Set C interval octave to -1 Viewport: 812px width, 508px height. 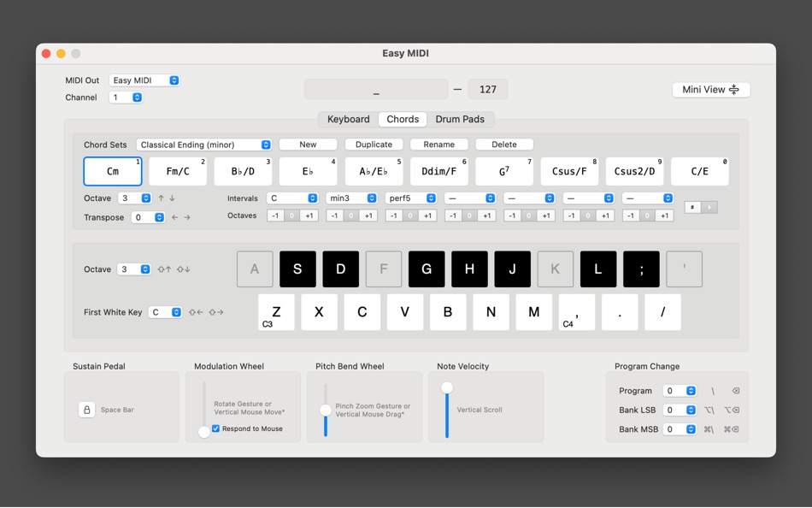275,216
